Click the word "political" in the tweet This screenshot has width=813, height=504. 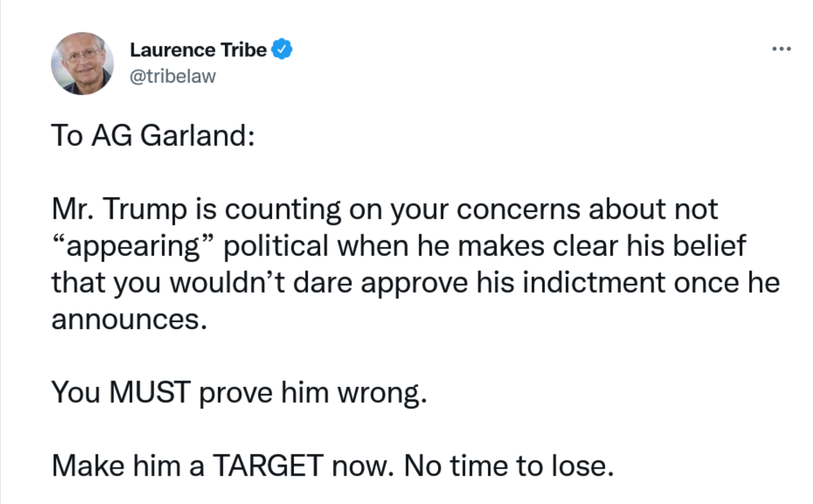[x=276, y=246]
